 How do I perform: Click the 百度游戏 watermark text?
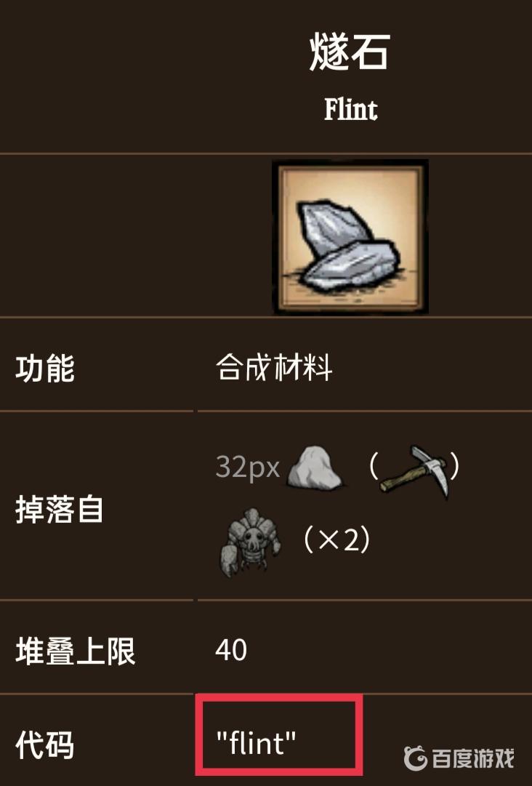473,758
